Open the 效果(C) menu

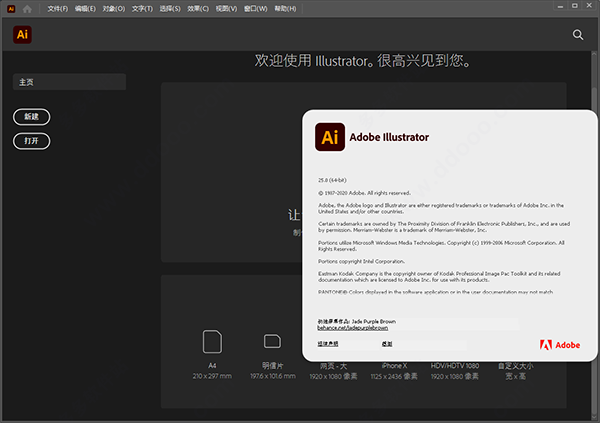tap(198, 9)
